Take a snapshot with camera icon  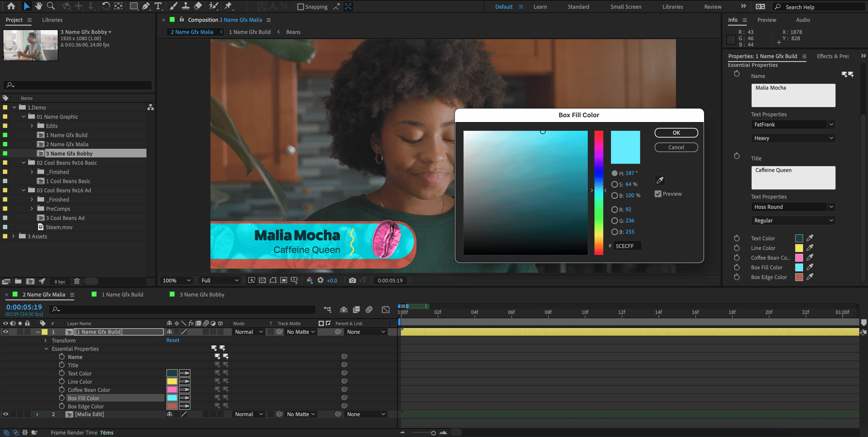(352, 281)
